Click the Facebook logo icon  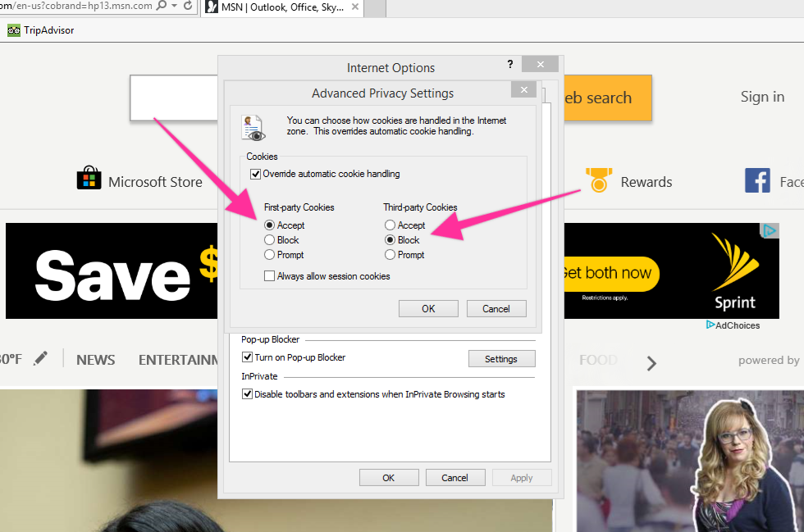point(757,180)
